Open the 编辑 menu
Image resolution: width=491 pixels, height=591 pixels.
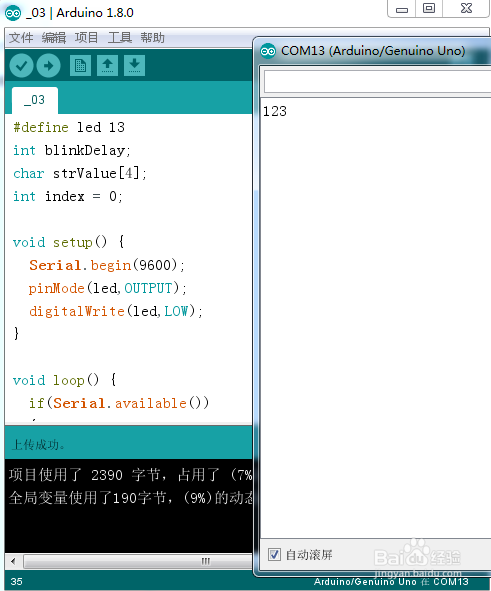54,38
